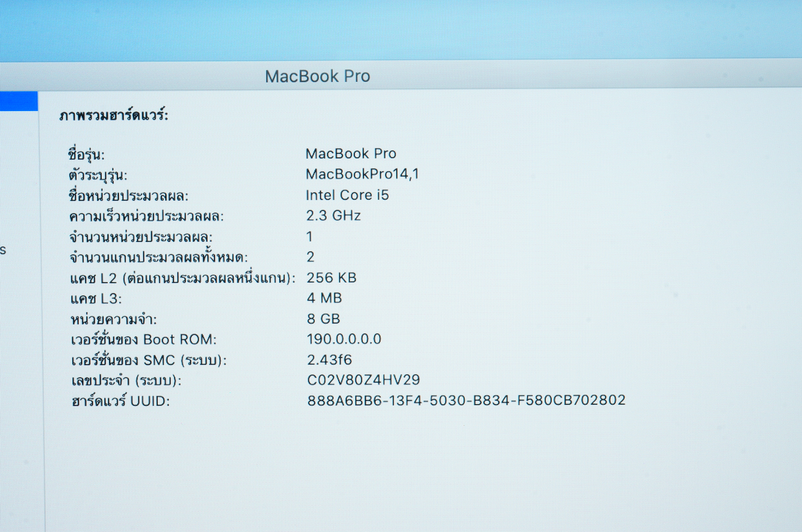
Task: Select the Boot ROM version label
Action: (x=143, y=339)
